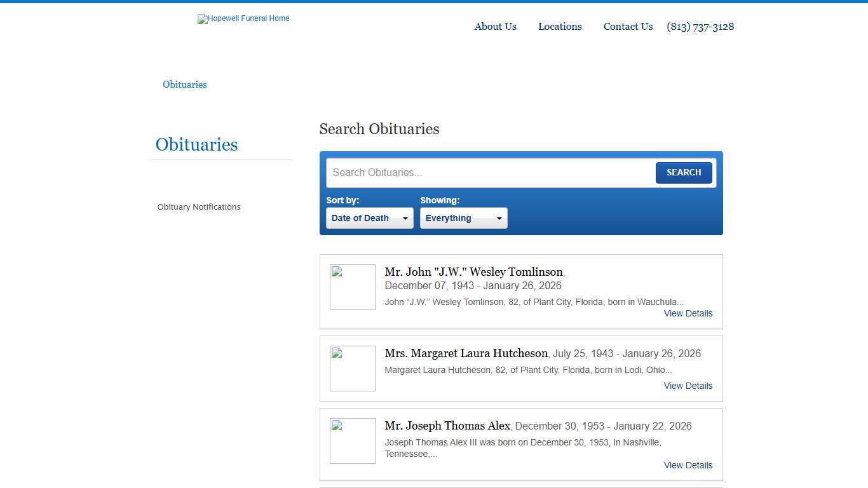View Details for Joseph Thomas Alex
Screen dimensions: 868x488
[x=688, y=465]
